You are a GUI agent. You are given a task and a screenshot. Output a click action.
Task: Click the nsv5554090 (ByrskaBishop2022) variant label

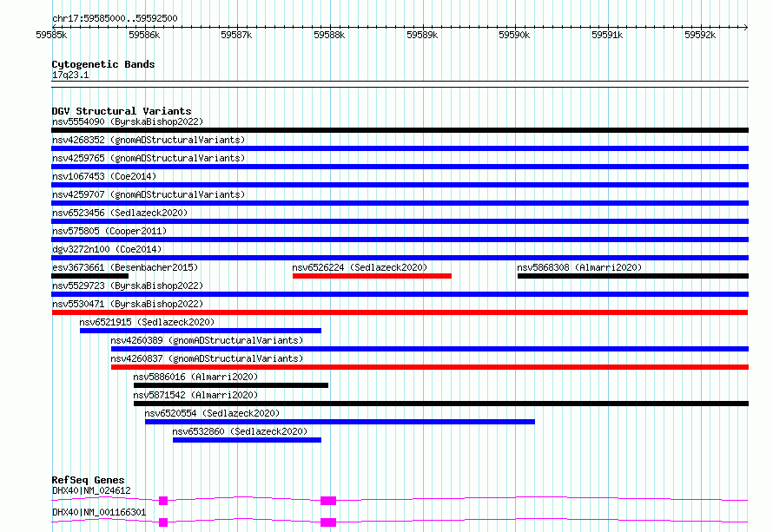(x=128, y=122)
